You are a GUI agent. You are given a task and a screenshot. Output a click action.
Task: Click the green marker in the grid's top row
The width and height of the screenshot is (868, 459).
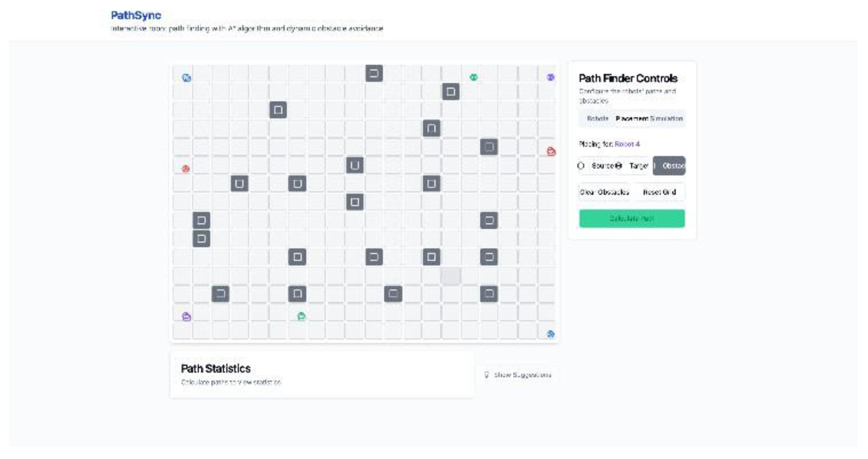coord(473,77)
